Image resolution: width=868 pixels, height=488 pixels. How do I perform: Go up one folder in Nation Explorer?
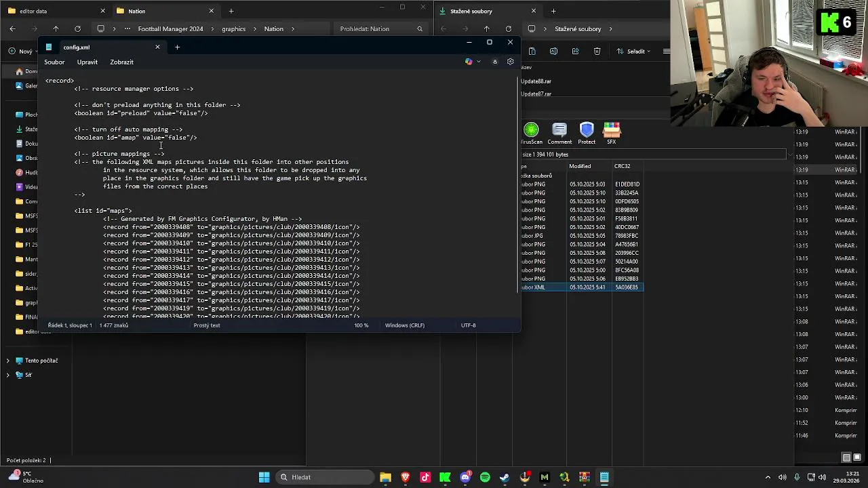(x=56, y=28)
